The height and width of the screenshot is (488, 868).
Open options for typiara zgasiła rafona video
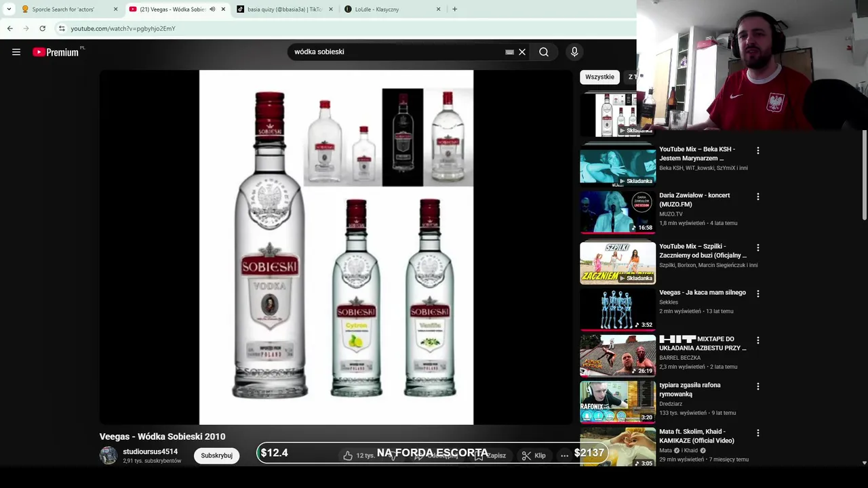click(758, 386)
